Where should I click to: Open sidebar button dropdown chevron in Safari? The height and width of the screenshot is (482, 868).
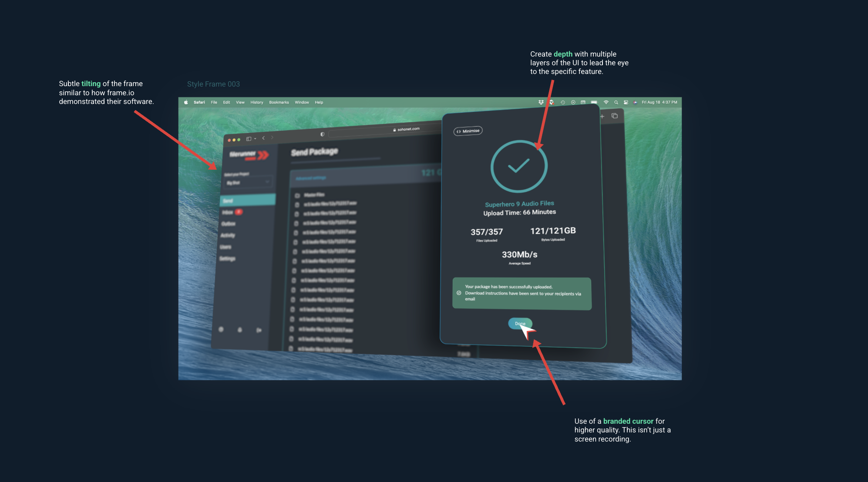(255, 139)
